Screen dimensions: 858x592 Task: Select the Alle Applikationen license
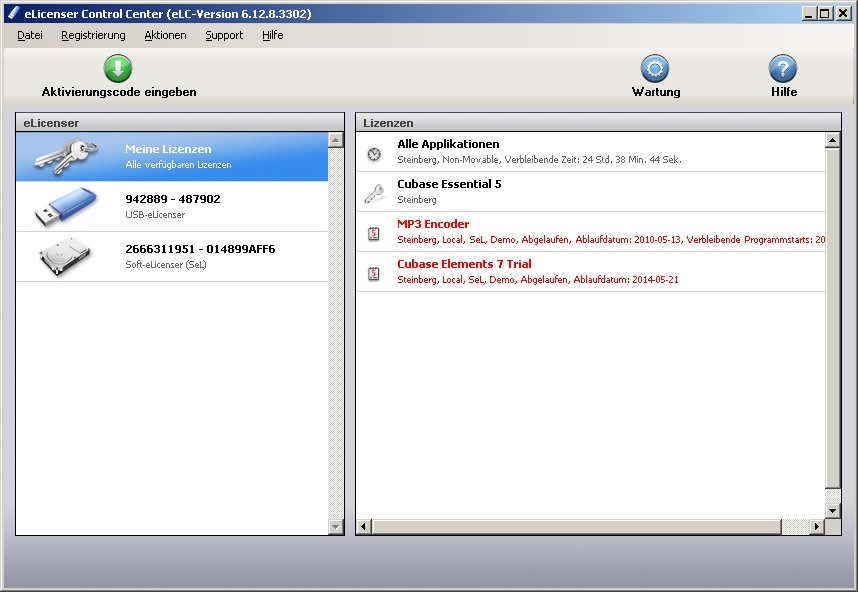coord(590,152)
